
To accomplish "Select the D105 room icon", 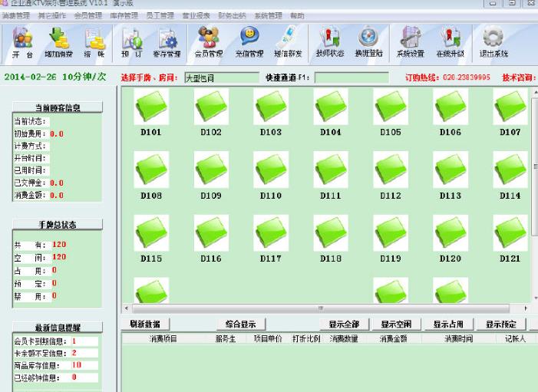I will click(391, 107).
